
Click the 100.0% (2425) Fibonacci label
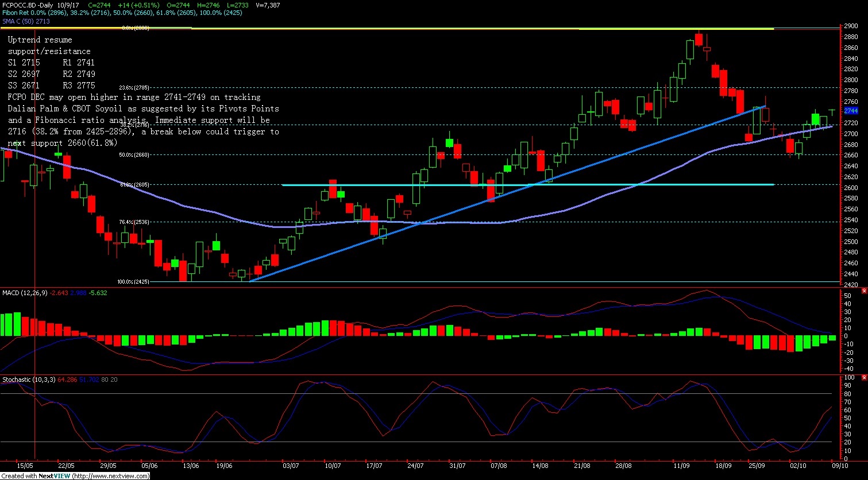(x=133, y=281)
